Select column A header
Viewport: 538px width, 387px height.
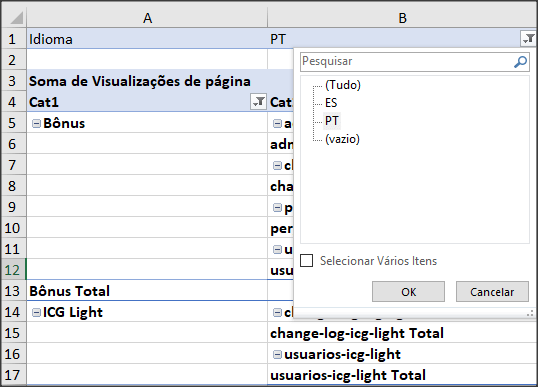tap(147, 18)
